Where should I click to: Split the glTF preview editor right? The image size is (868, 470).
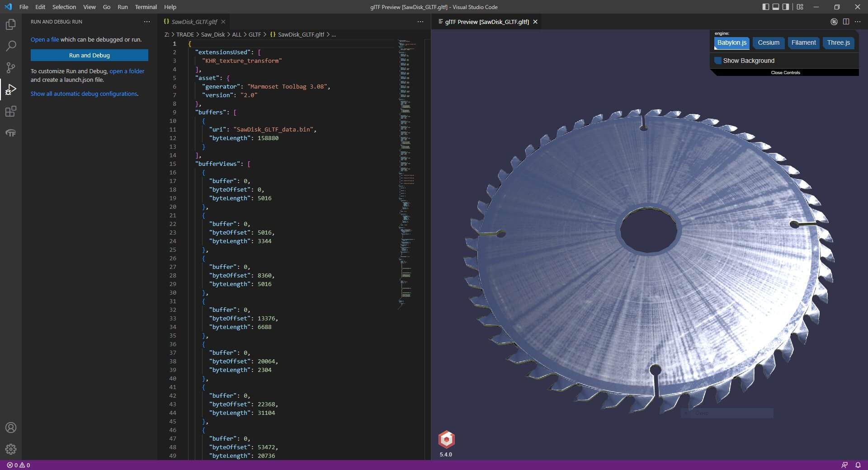[x=846, y=22]
